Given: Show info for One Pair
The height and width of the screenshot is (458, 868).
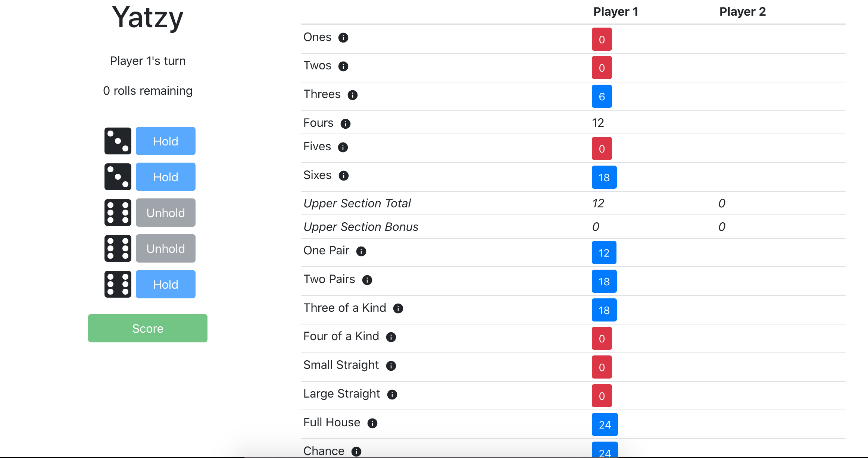Looking at the screenshot, I should (x=361, y=251).
